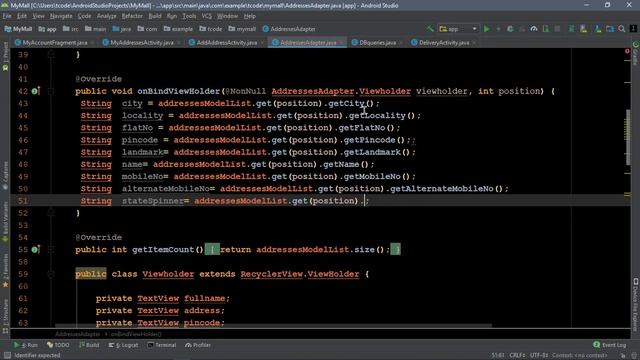Start debugging with the Debug app icon
Screen dimensions: 640x360
point(510,29)
